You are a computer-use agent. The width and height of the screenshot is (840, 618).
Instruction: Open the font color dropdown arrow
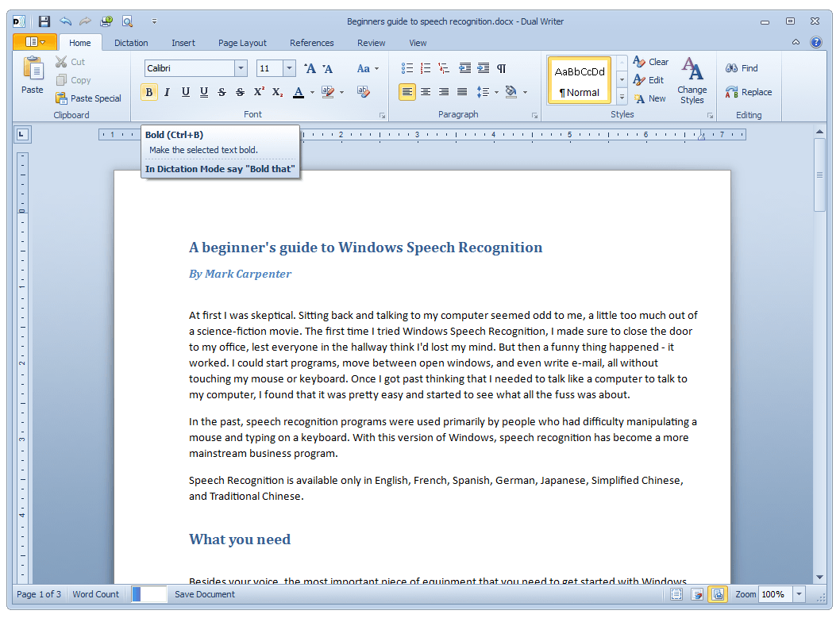click(x=312, y=92)
